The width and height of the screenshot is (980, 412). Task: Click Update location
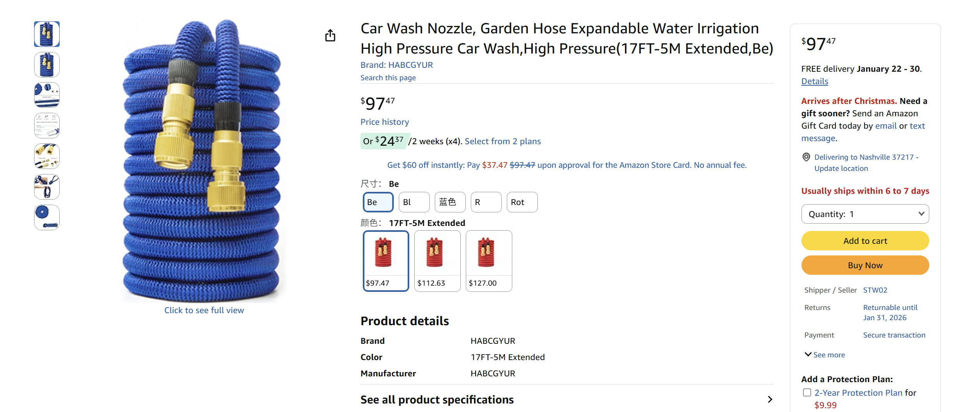(841, 168)
